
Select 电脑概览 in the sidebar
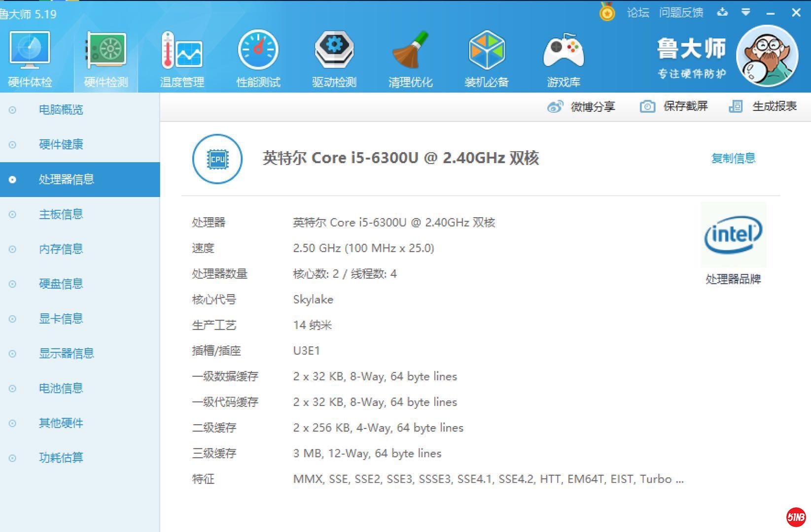pos(61,110)
